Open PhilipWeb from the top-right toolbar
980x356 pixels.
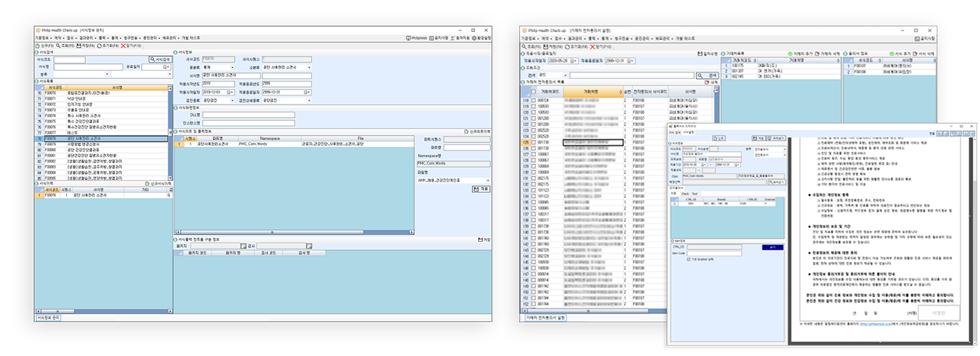click(408, 39)
